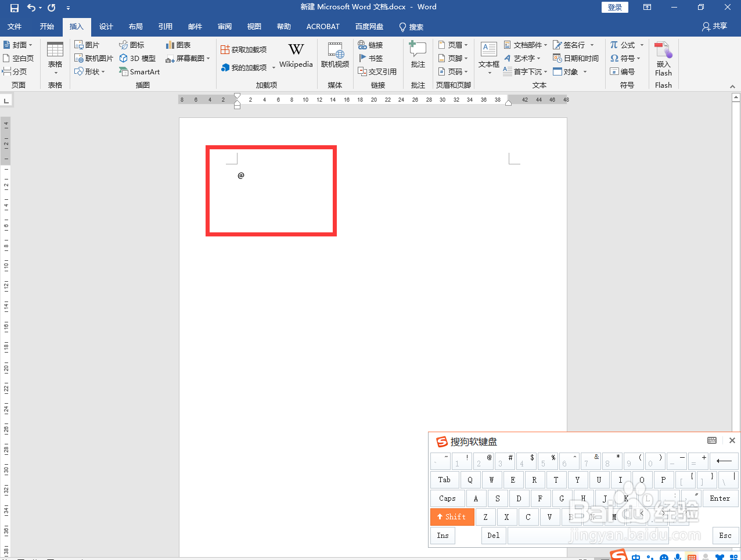Toggle Ins key on soft keyboard
Image resolution: width=741 pixels, height=560 pixels.
(443, 535)
